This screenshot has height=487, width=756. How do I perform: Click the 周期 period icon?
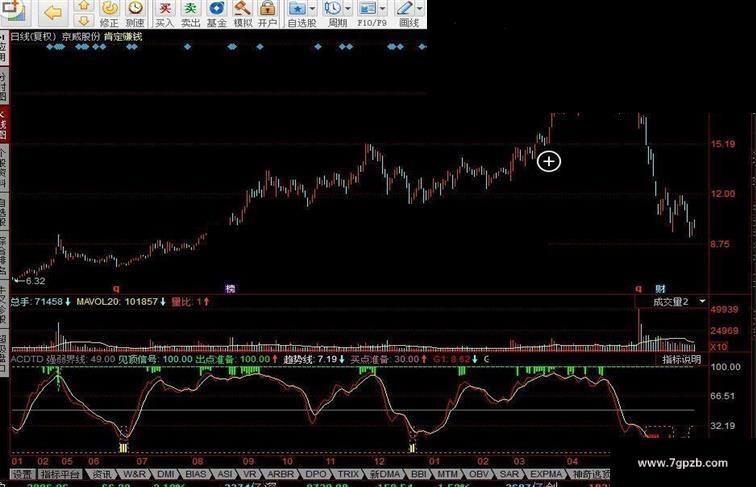click(332, 9)
